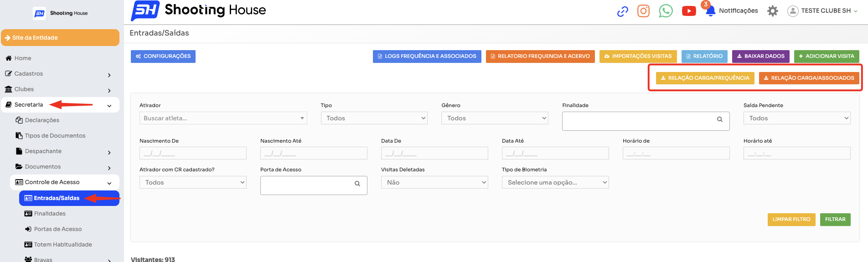Open the Saída Pendente dropdown
The image size is (868, 262).
(x=797, y=118)
